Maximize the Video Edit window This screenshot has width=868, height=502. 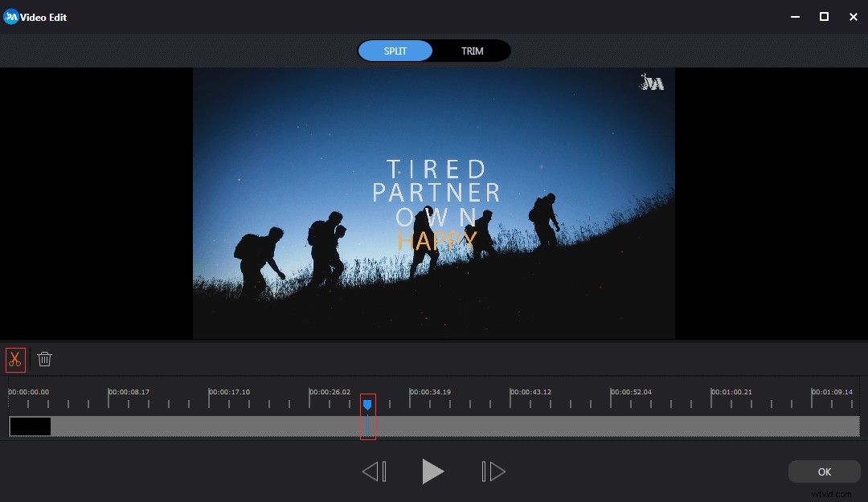824,17
